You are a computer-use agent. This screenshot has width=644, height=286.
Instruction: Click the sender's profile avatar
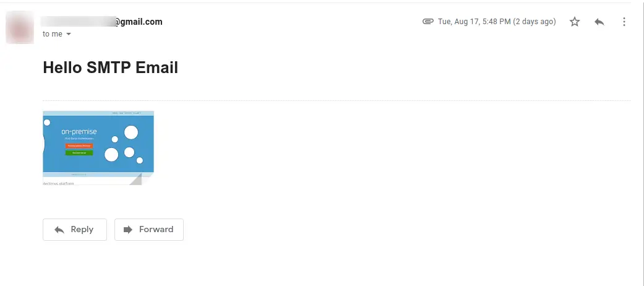point(20,27)
